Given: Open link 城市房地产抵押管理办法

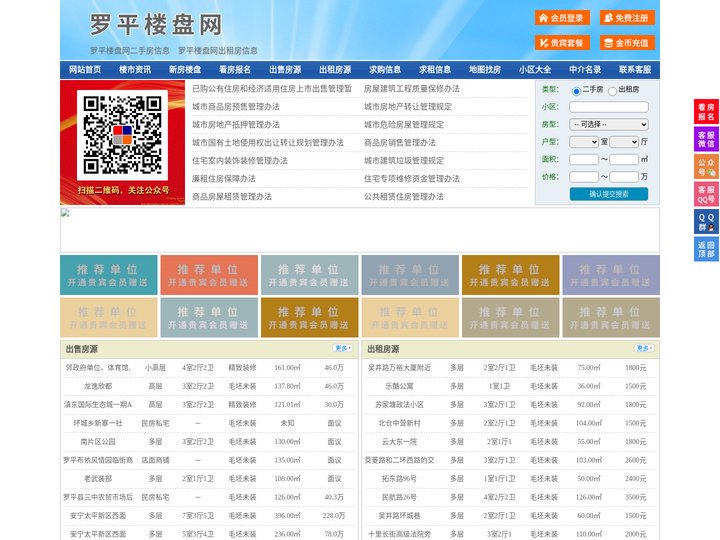Looking at the screenshot, I should click(236, 124).
